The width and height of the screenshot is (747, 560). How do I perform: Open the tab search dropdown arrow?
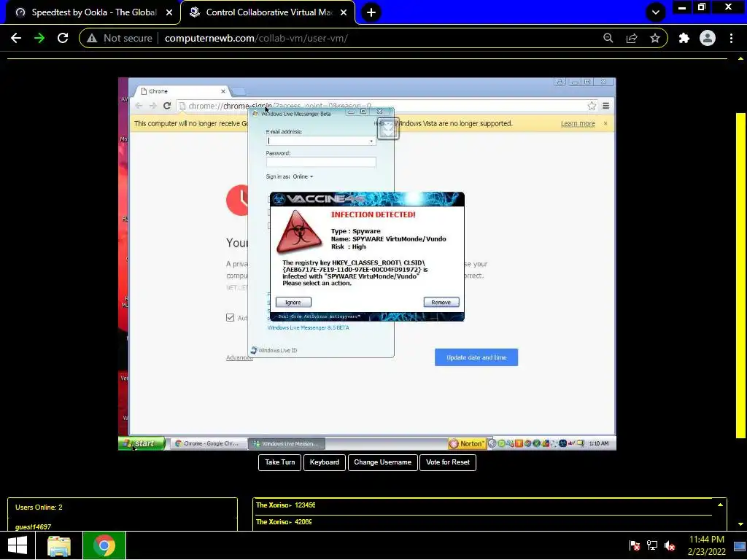[x=656, y=12]
